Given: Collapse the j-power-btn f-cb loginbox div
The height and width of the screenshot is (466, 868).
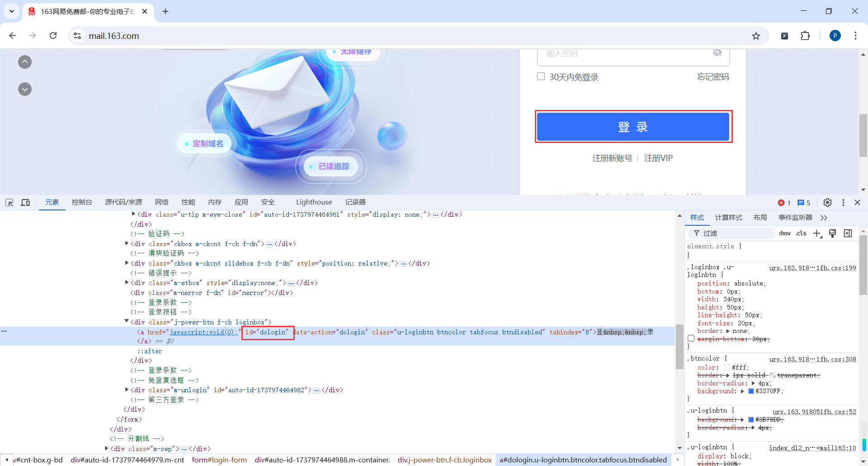Looking at the screenshot, I should pyautogui.click(x=127, y=321).
